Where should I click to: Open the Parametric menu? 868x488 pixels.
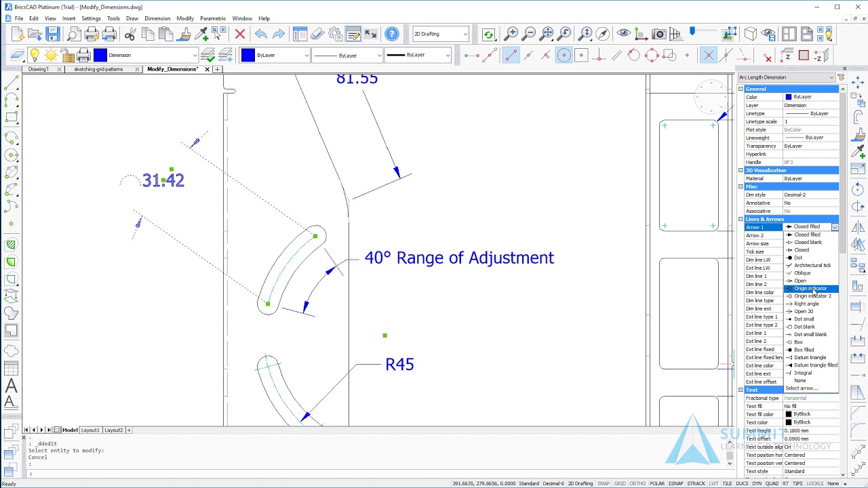[213, 18]
